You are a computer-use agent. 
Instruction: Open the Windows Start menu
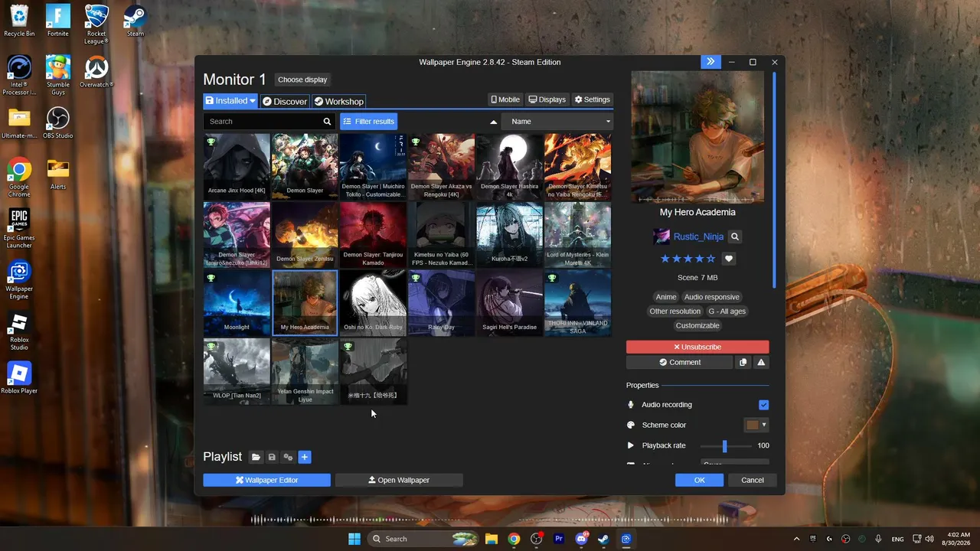(x=354, y=539)
